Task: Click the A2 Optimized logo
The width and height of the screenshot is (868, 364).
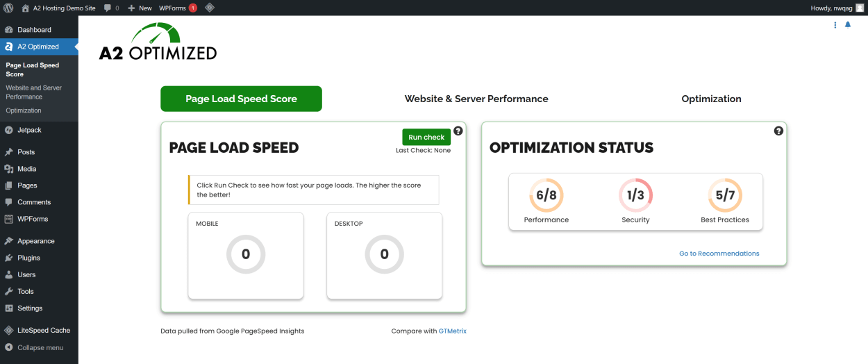Action: coord(158,42)
